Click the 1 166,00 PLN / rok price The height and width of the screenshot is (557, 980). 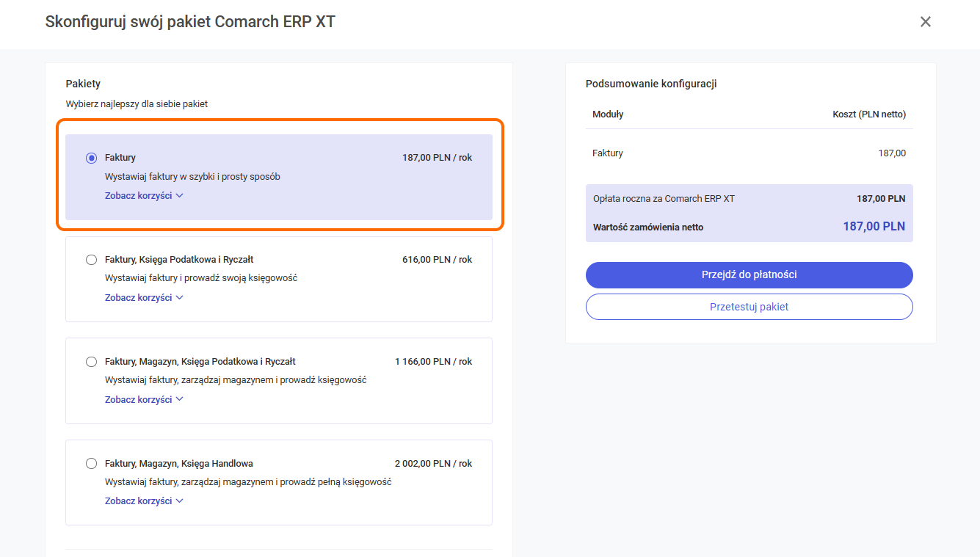tap(433, 362)
